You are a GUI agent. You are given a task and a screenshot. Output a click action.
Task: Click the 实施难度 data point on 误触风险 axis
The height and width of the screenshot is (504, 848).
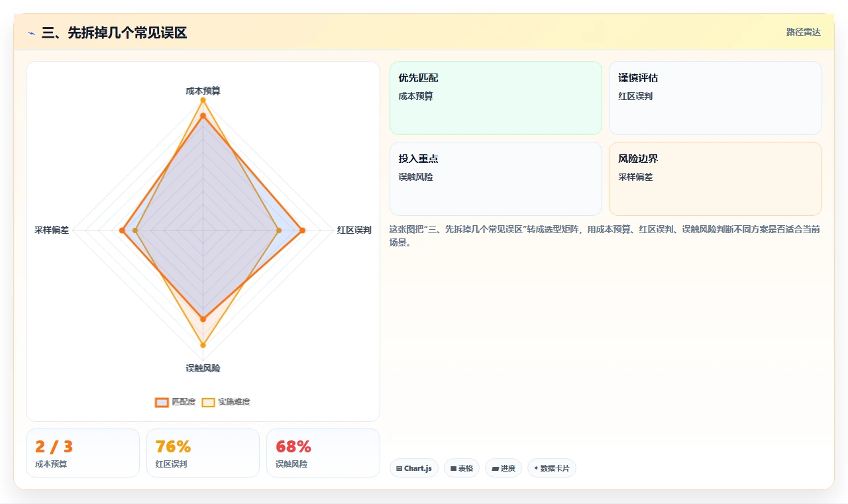point(203,345)
